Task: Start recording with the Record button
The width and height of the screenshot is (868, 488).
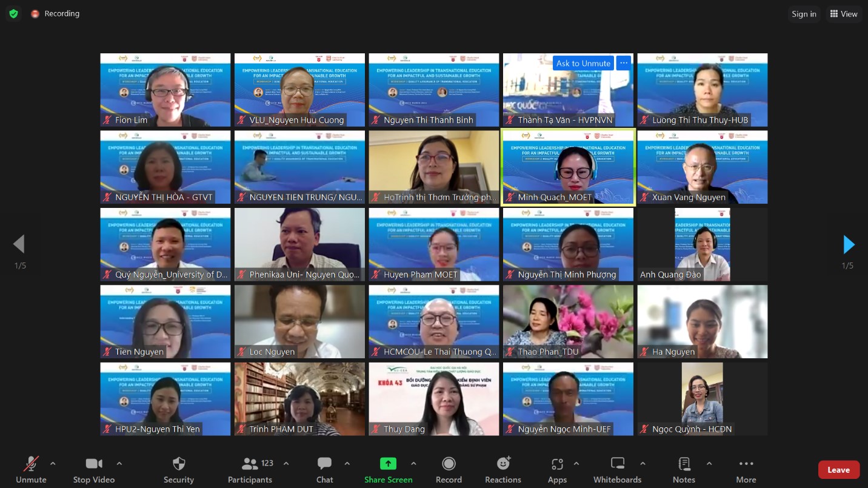Action: pyautogui.click(x=449, y=469)
